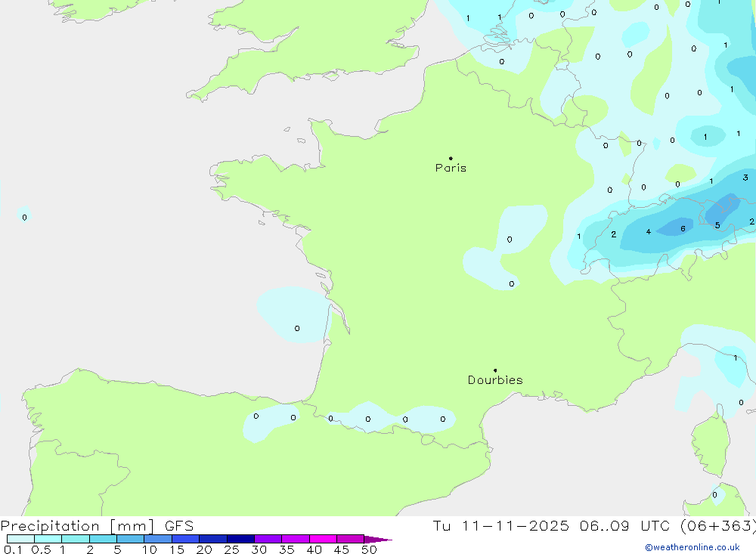This screenshot has width=756, height=554.
Task: Click the precipitation value 5 in the east
Action: (x=717, y=225)
